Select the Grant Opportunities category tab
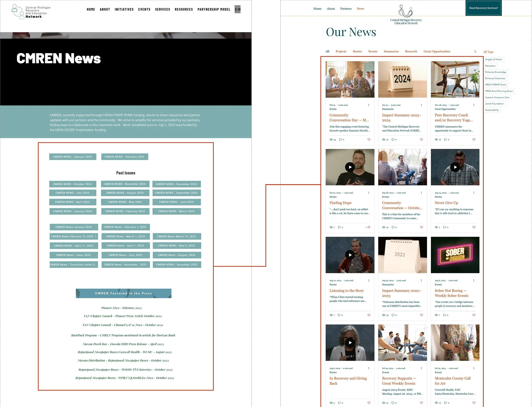The width and height of the screenshot is (532, 407). 437,51
